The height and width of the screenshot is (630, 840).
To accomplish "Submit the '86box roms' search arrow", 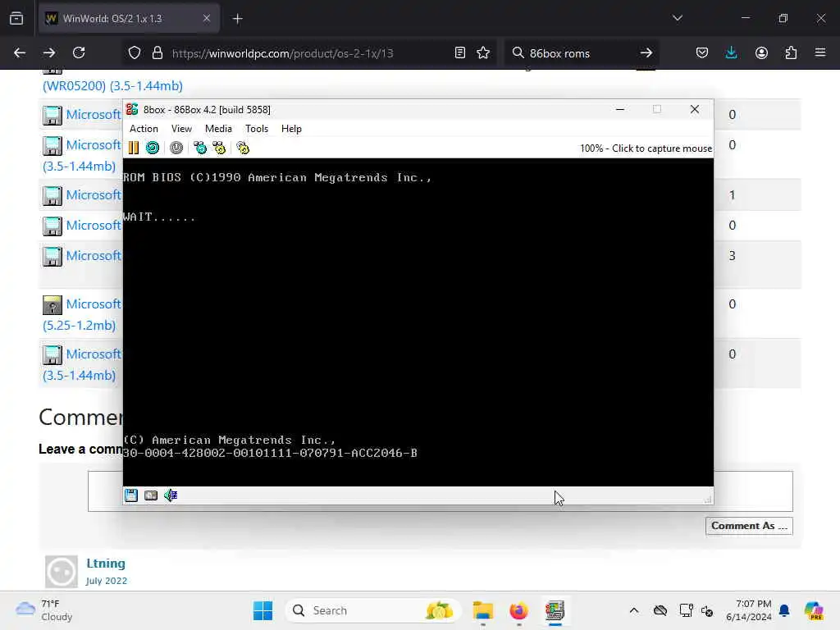I will point(646,53).
